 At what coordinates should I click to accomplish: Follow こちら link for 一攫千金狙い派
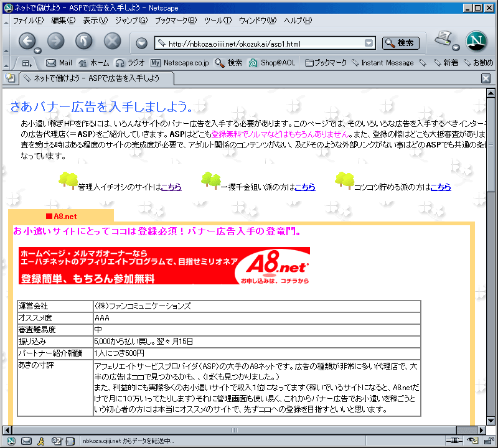(305, 187)
